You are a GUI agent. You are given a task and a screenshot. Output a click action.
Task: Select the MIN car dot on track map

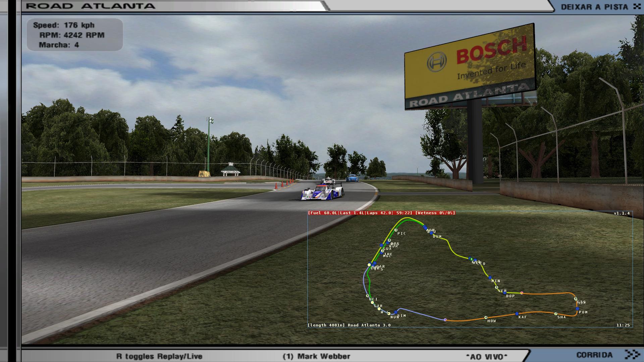(x=490, y=278)
